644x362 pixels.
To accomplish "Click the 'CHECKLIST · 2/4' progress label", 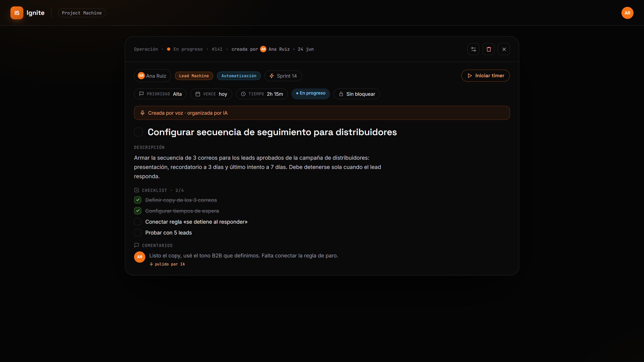I will (x=163, y=190).
